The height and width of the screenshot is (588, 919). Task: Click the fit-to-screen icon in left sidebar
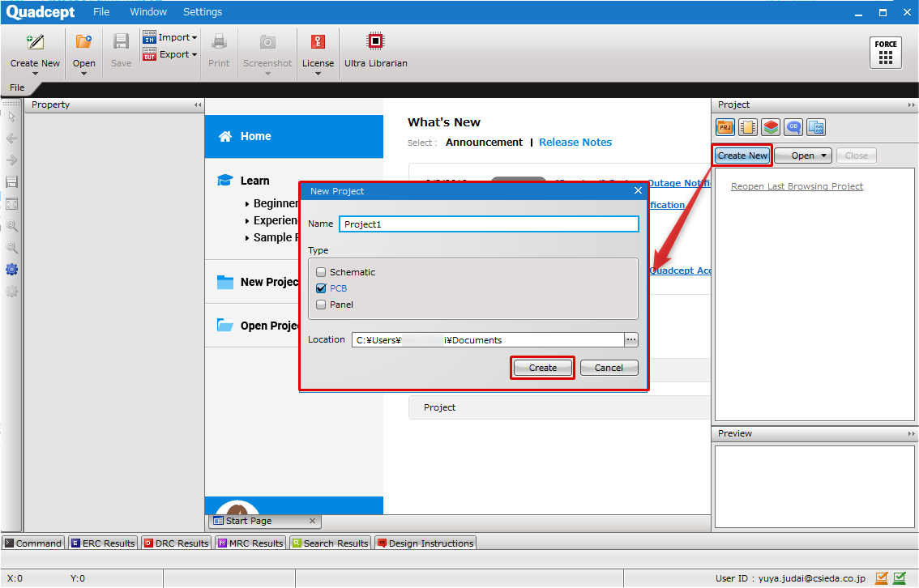point(11,204)
